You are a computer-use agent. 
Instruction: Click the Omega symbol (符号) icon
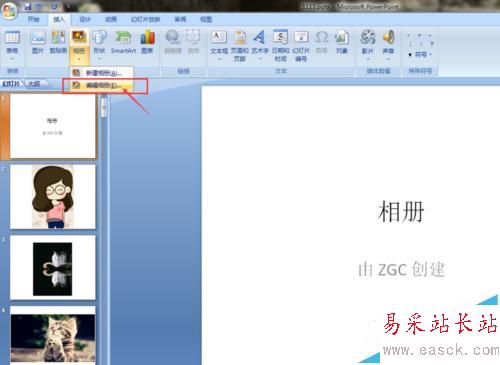coord(321,37)
